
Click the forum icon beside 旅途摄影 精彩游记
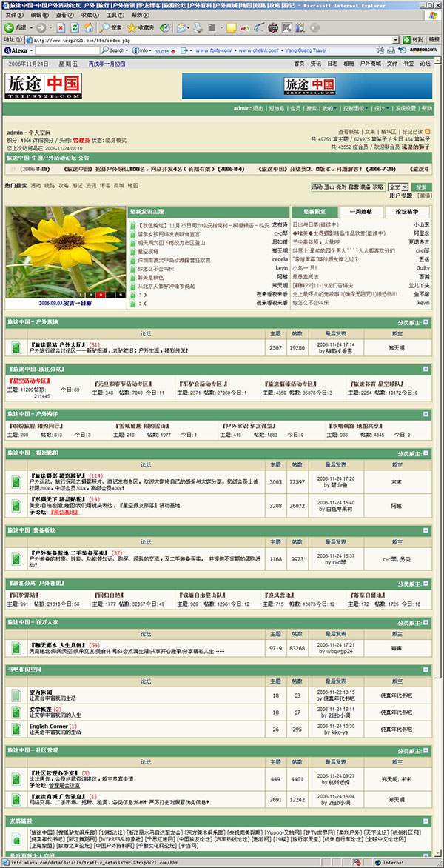[16, 481]
